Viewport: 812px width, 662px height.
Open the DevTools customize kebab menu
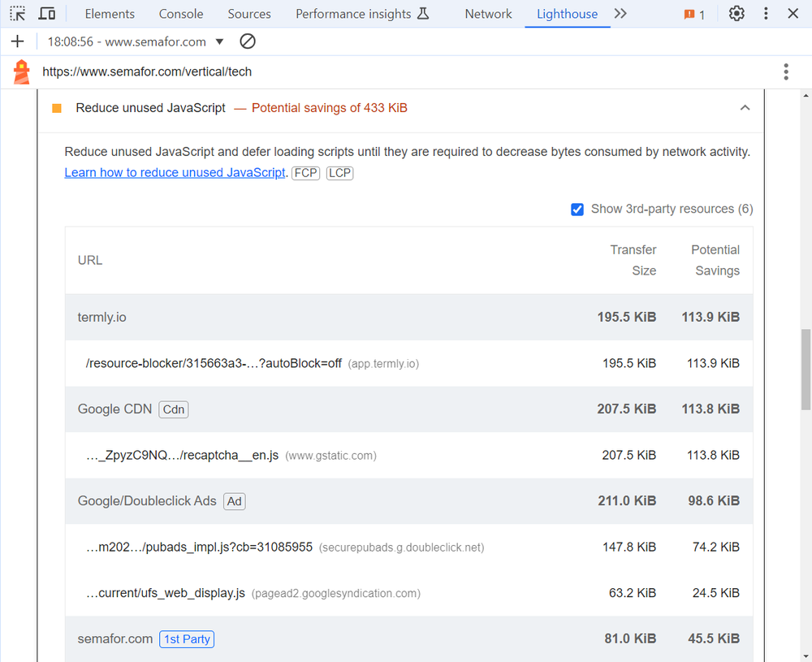tap(766, 14)
